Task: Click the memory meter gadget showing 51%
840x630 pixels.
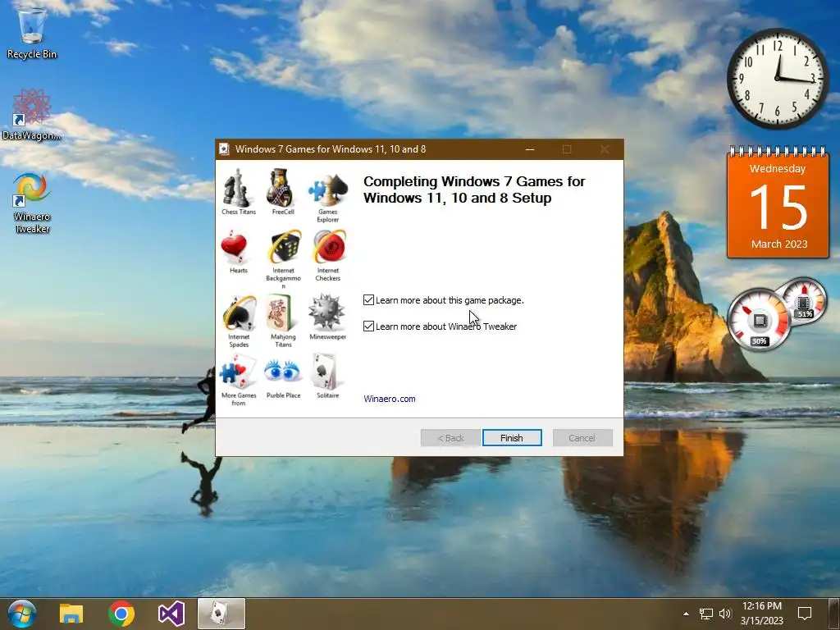Action: pyautogui.click(x=804, y=301)
